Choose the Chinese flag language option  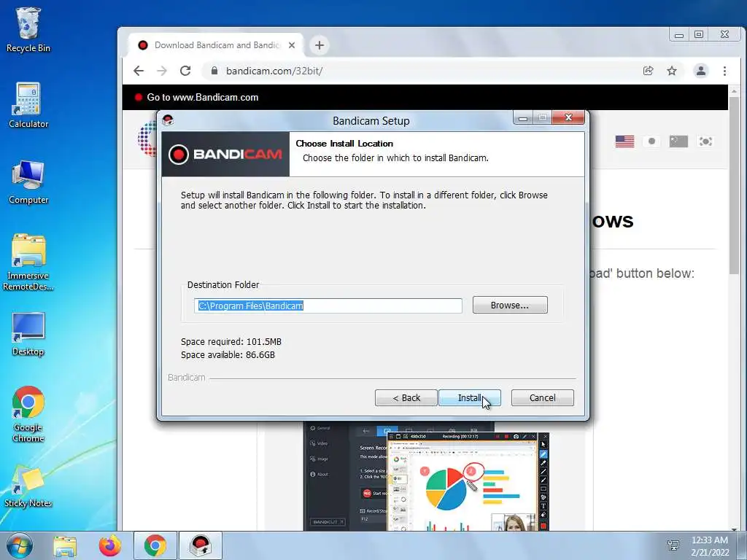click(678, 141)
